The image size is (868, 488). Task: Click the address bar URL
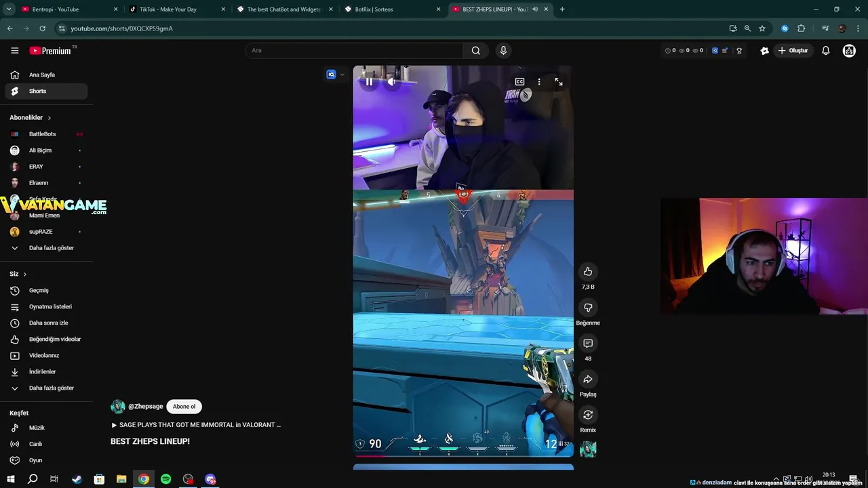(122, 28)
